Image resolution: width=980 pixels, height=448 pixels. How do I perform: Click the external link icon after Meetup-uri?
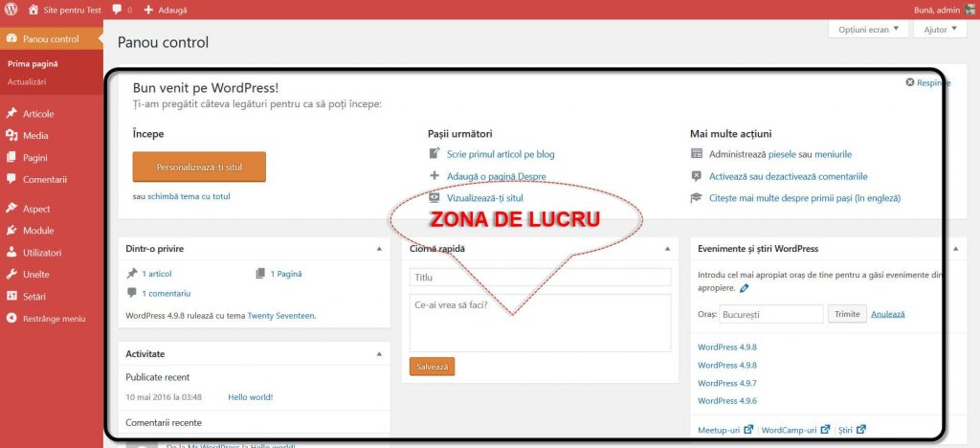(748, 429)
